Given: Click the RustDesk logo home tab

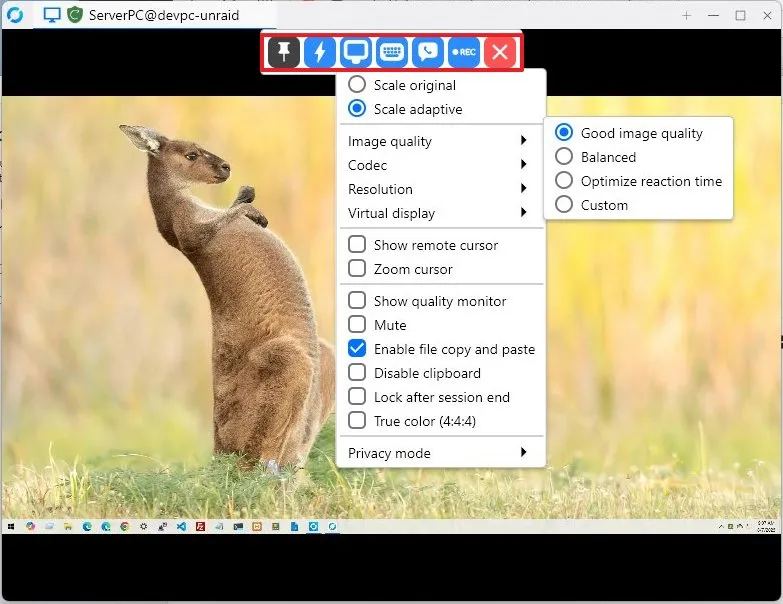Looking at the screenshot, I should pos(15,15).
